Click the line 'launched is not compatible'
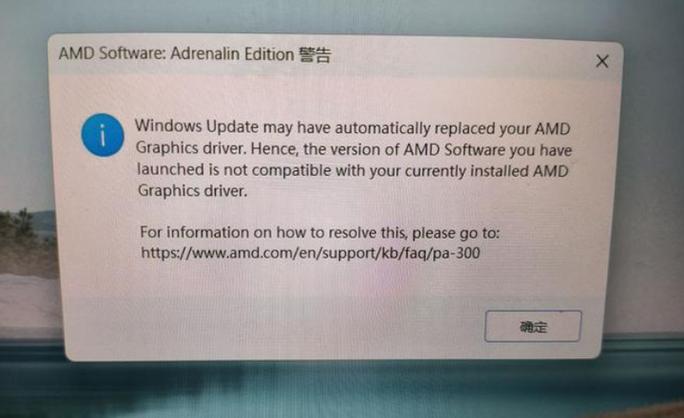The image size is (684, 418). (x=352, y=170)
